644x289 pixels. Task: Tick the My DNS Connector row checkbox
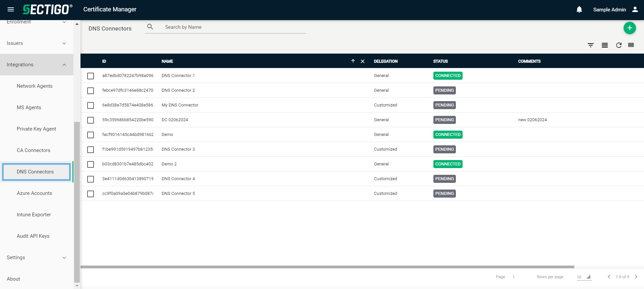coord(91,105)
